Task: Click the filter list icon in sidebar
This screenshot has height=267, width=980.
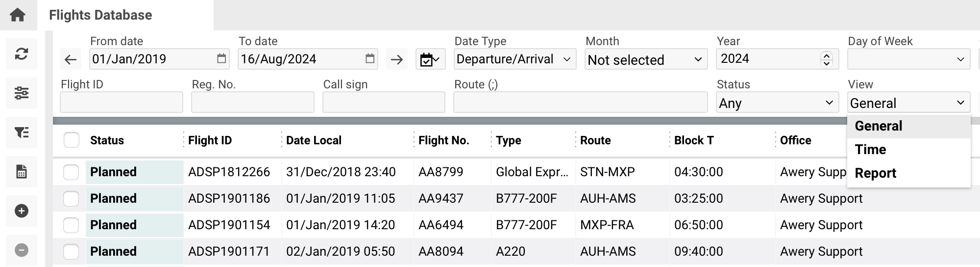Action: [22, 132]
